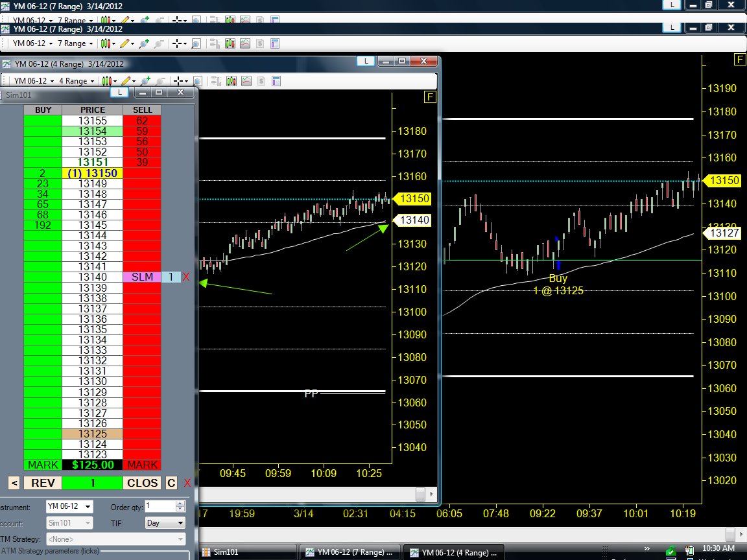Toggle Chart Trader icon in 4 Range toolbar
The image size is (747, 560).
[217, 81]
